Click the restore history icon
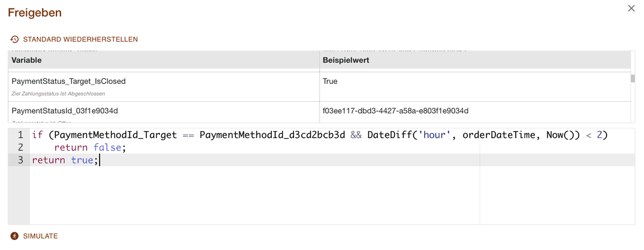Screen dimensions: 644x250 [15, 39]
